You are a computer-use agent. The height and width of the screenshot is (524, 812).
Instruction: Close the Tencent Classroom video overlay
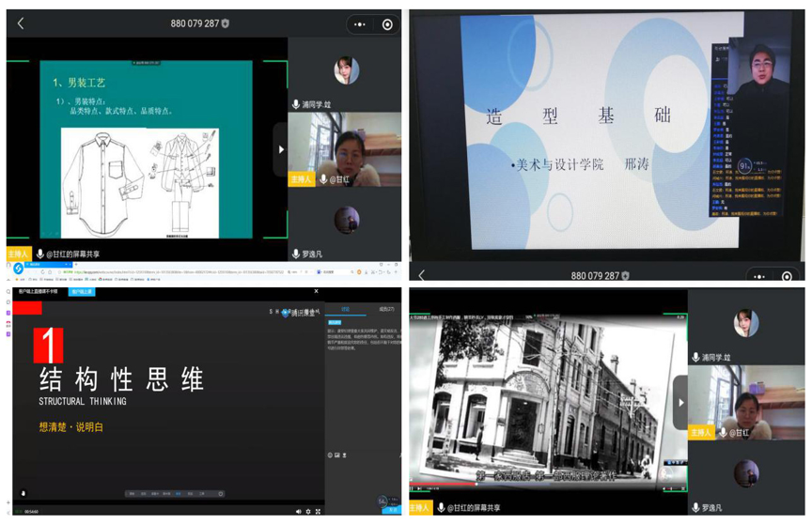(x=316, y=292)
